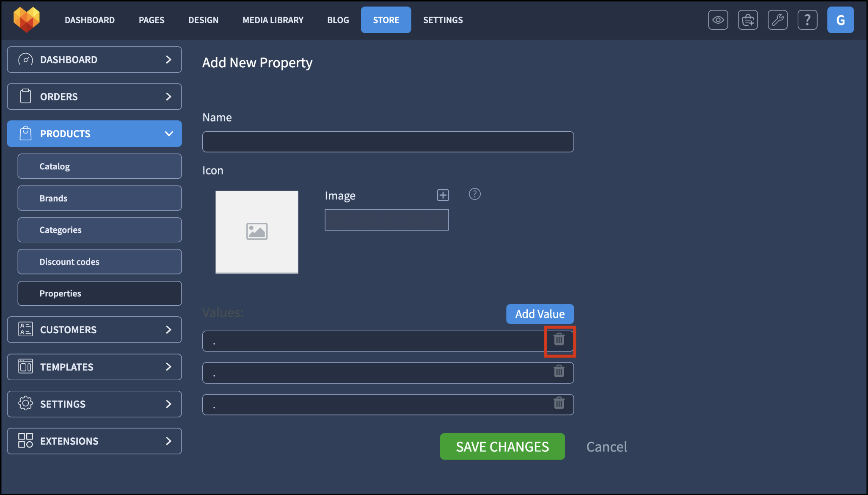Select the Store tab
Image resolution: width=868 pixels, height=495 pixels.
[386, 20]
